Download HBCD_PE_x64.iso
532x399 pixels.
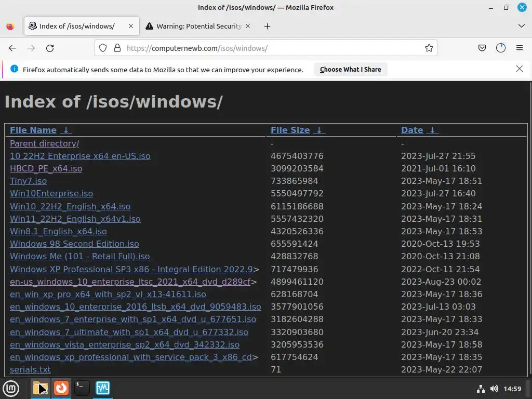[x=46, y=169]
